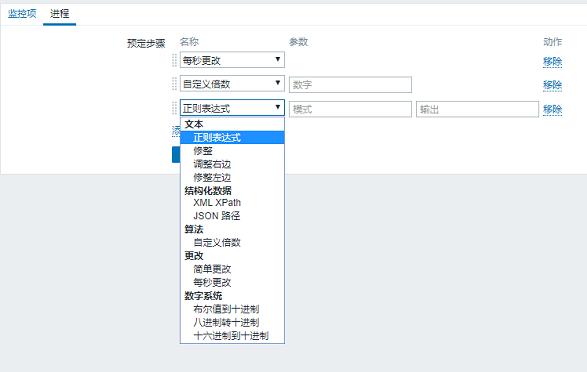Pick 调整右边 from the dropdown list

point(232,164)
